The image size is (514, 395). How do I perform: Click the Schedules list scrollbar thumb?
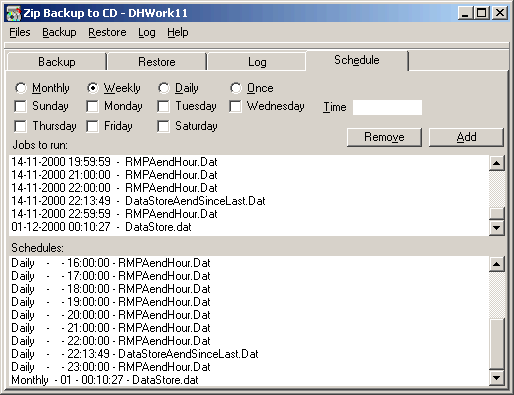497,344
